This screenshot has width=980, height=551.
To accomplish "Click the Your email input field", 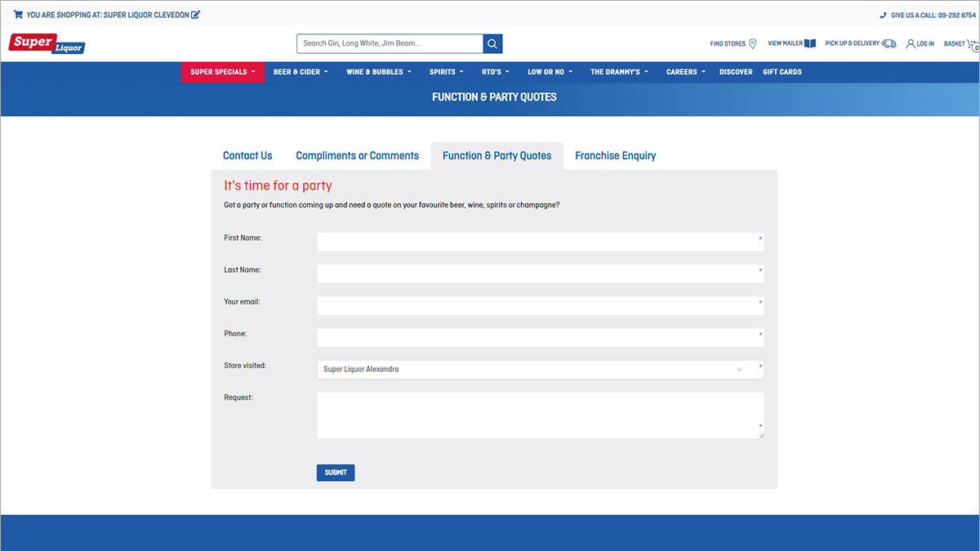I will 541,305.
